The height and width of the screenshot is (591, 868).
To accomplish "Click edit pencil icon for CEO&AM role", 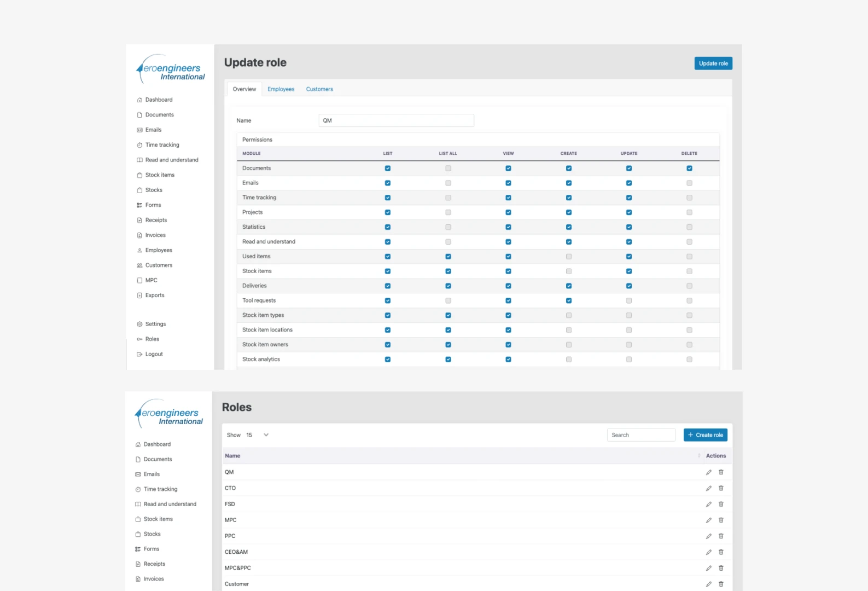I will tap(708, 552).
